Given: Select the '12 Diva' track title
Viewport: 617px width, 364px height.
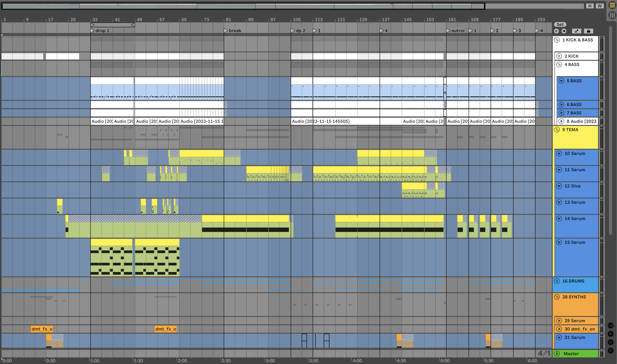Looking at the screenshot, I should [x=572, y=186].
